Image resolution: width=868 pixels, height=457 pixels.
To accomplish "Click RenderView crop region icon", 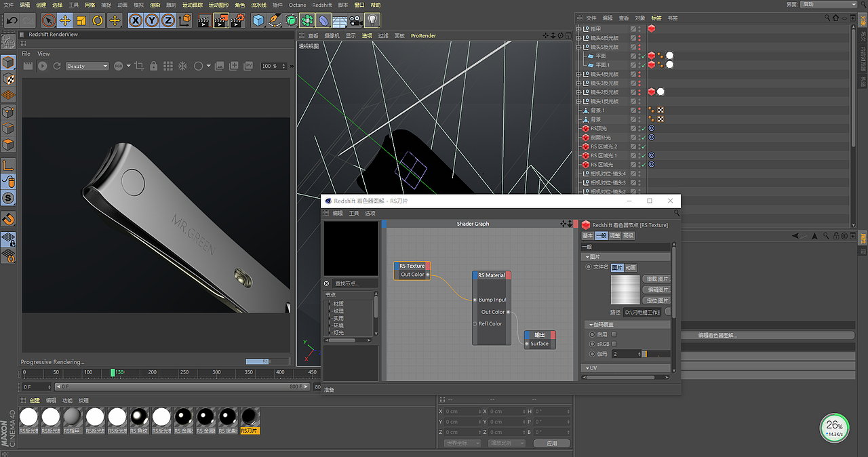I will [x=140, y=66].
